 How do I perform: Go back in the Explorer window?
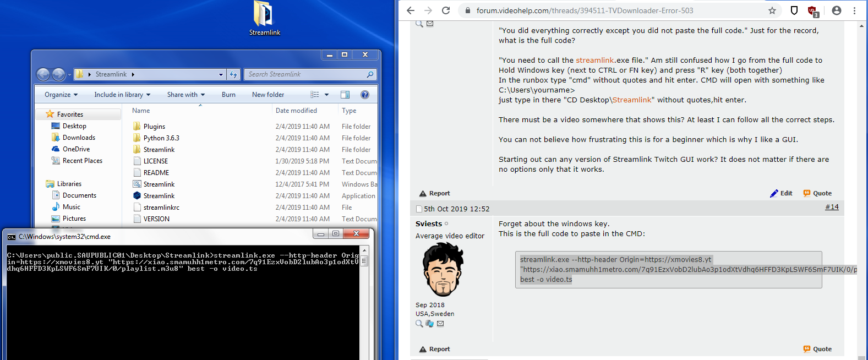tap(43, 74)
